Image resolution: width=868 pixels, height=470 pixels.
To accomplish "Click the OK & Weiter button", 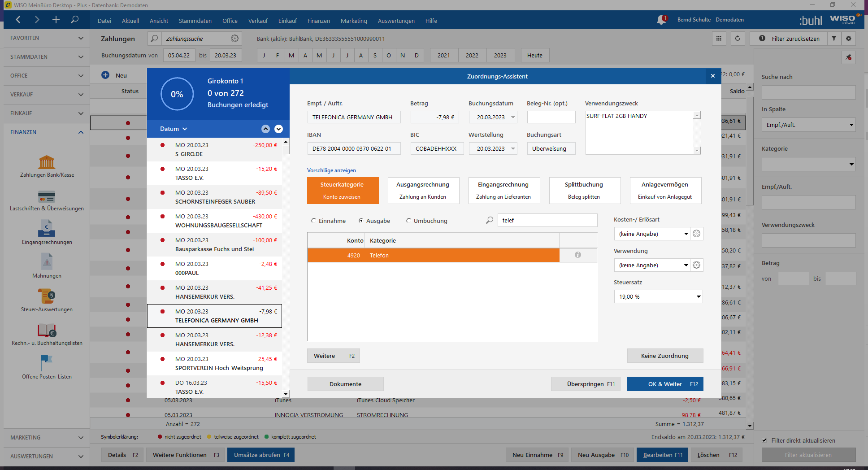I will click(665, 384).
